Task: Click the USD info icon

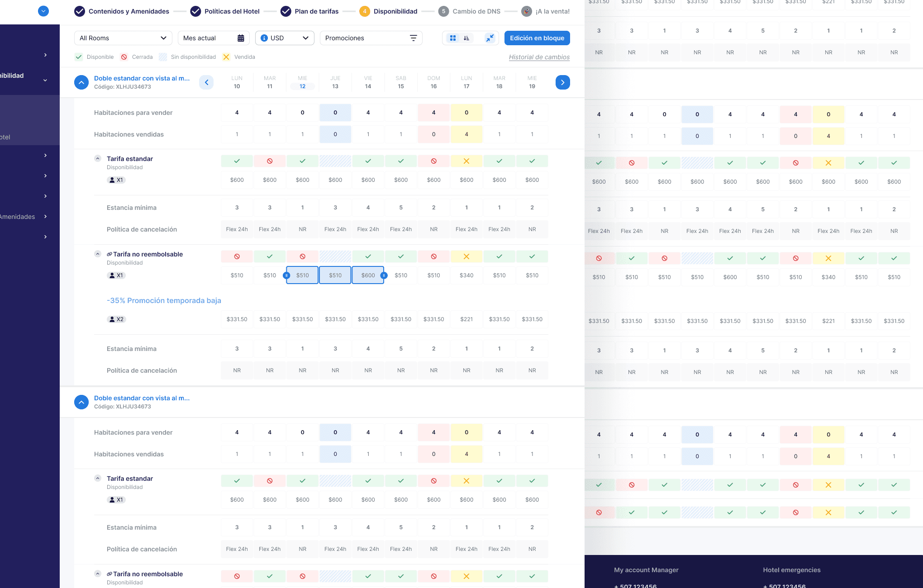Action: (x=264, y=38)
